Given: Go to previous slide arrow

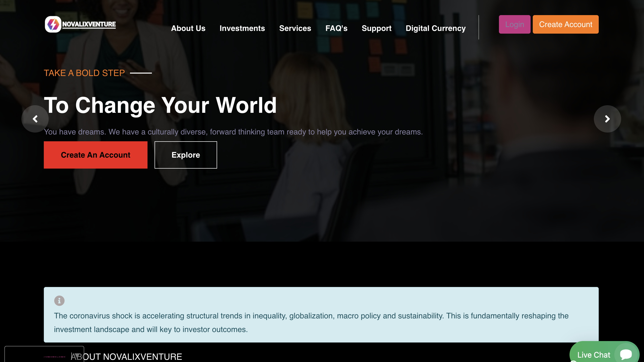Looking at the screenshot, I should pos(35,119).
